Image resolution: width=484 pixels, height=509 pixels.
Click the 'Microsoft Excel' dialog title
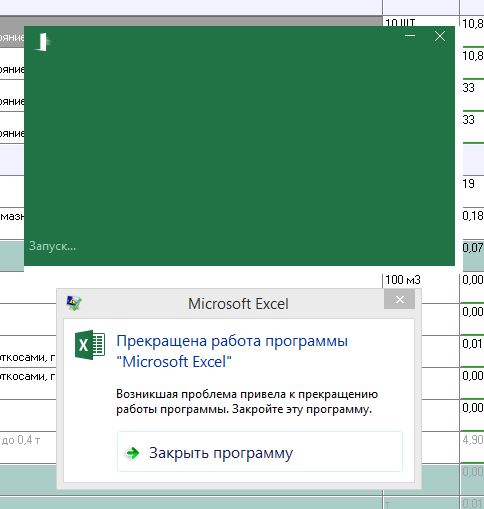pyautogui.click(x=238, y=304)
